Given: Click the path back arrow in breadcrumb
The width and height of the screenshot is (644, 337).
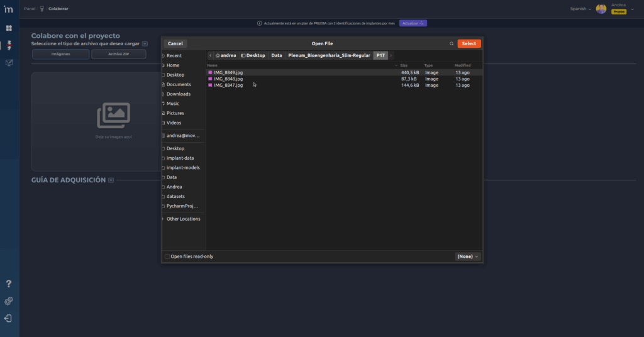Looking at the screenshot, I should [x=211, y=55].
